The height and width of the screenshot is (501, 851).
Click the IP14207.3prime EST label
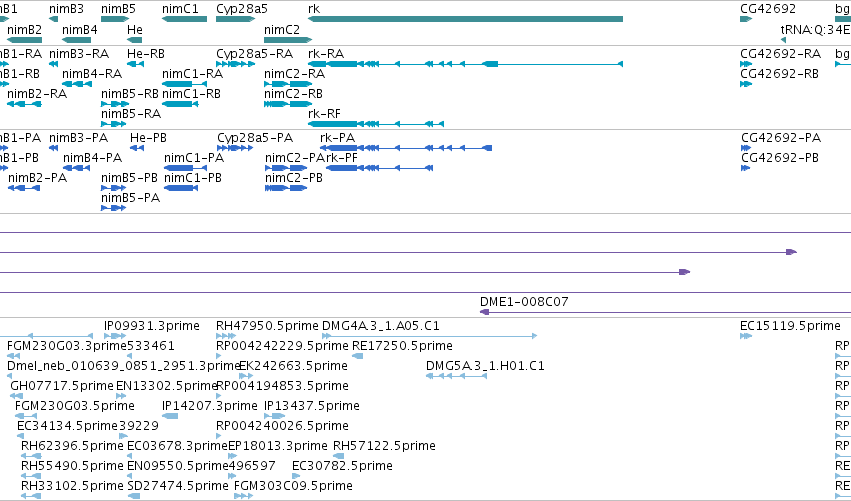click(x=209, y=407)
